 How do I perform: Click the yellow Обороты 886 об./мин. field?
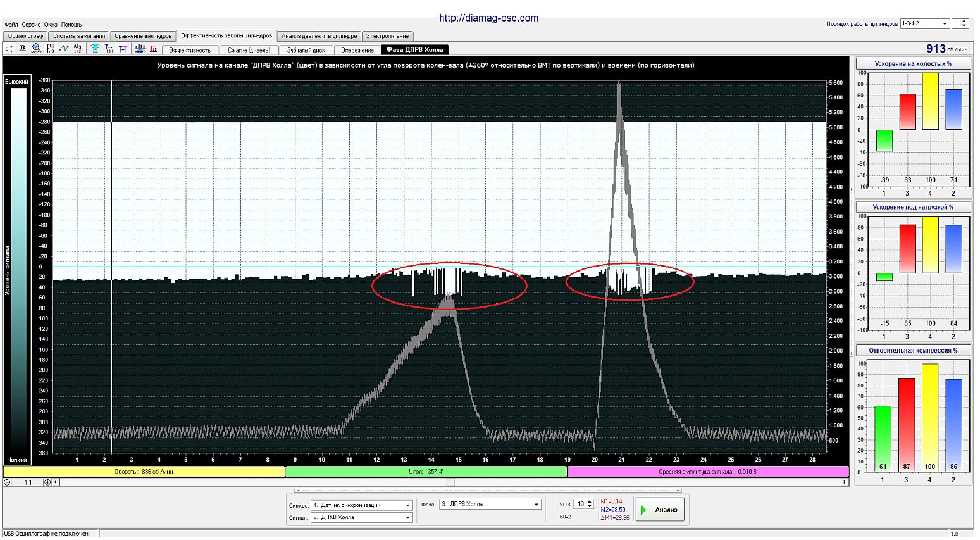tap(144, 472)
